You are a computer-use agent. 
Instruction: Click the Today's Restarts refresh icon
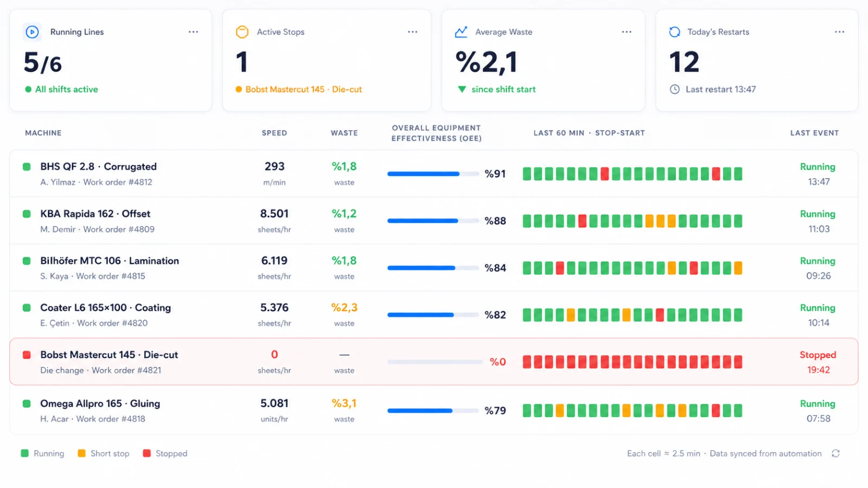pyautogui.click(x=675, y=32)
